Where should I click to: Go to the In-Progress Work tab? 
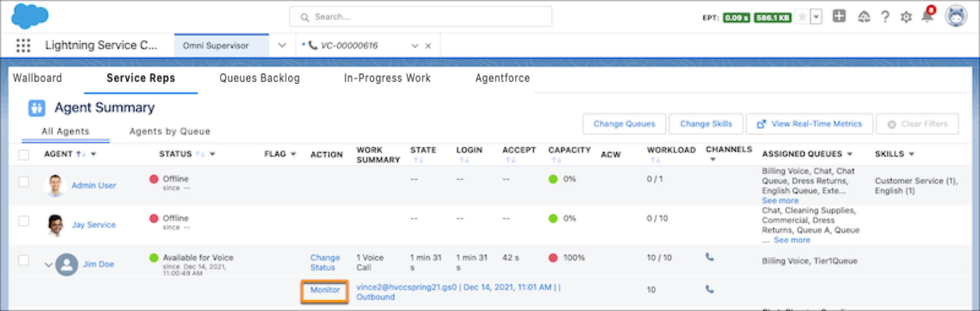[387, 78]
